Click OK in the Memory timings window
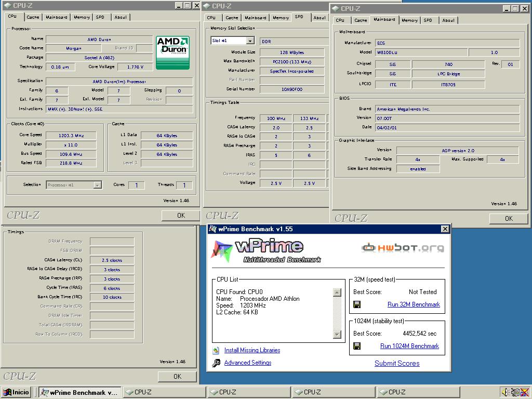 tap(177, 377)
